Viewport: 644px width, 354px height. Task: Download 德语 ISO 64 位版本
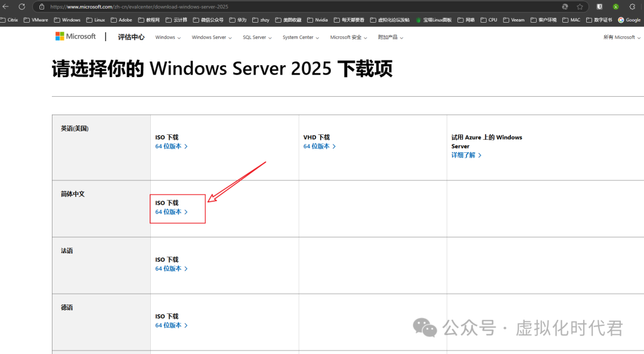click(171, 325)
